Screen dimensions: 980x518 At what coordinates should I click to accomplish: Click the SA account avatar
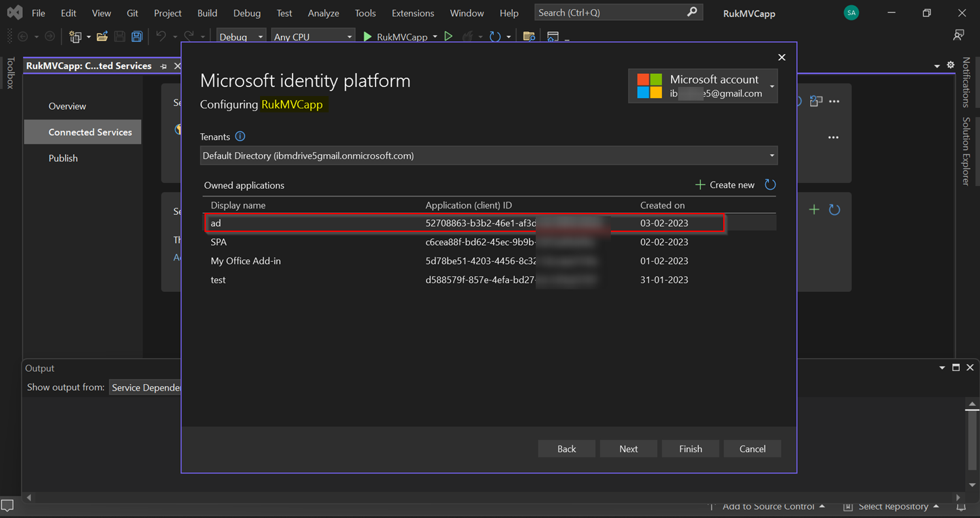851,12
